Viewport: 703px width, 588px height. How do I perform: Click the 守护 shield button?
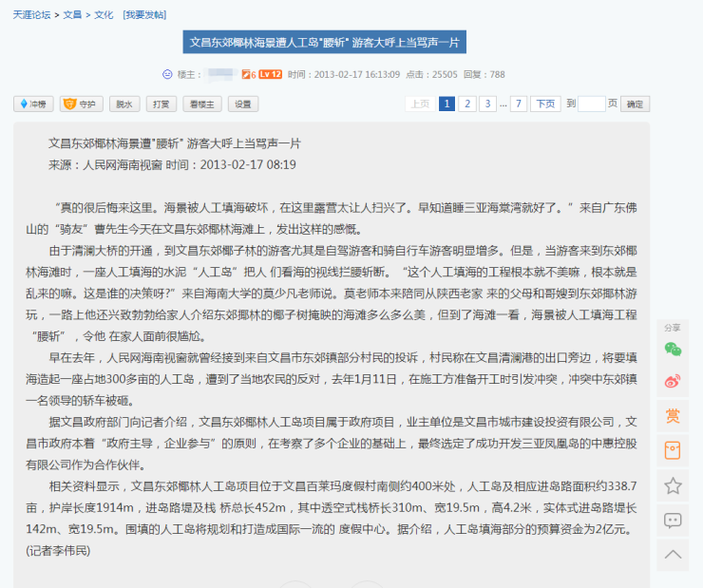click(81, 104)
